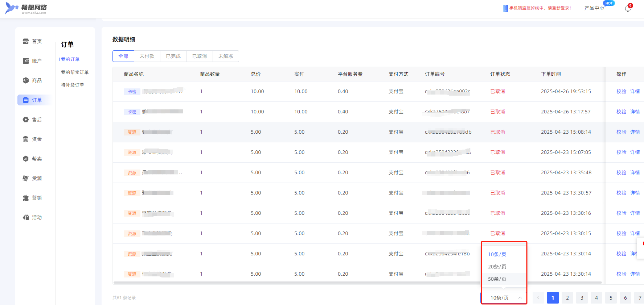Screen dimensions: 644x305
Task: Click the 下单时间 column header
Action: click(551, 74)
